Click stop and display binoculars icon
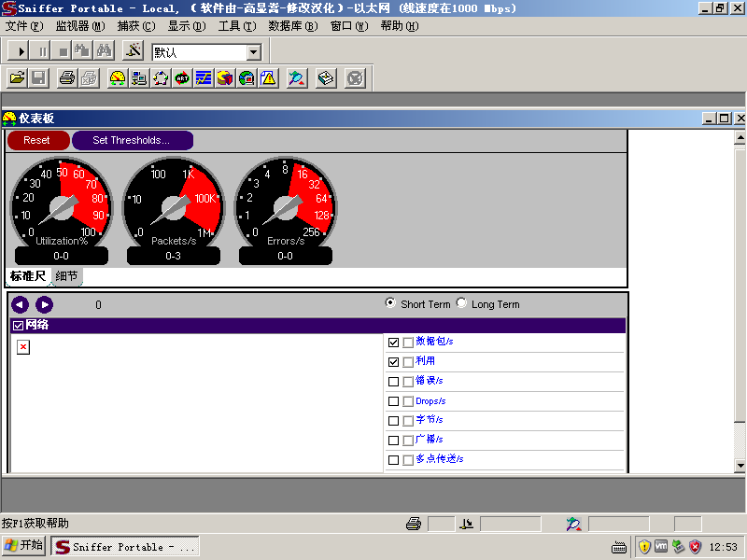This screenshot has height=560, width=747. point(83,51)
